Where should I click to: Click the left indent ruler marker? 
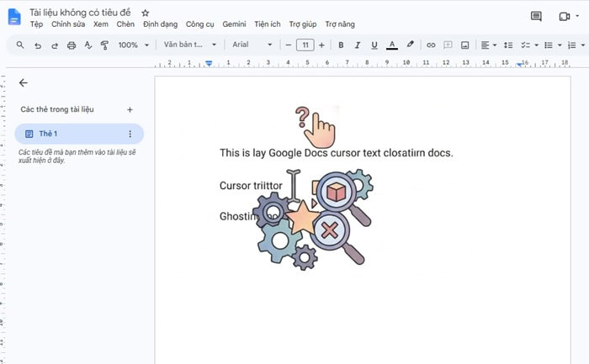pos(209,63)
